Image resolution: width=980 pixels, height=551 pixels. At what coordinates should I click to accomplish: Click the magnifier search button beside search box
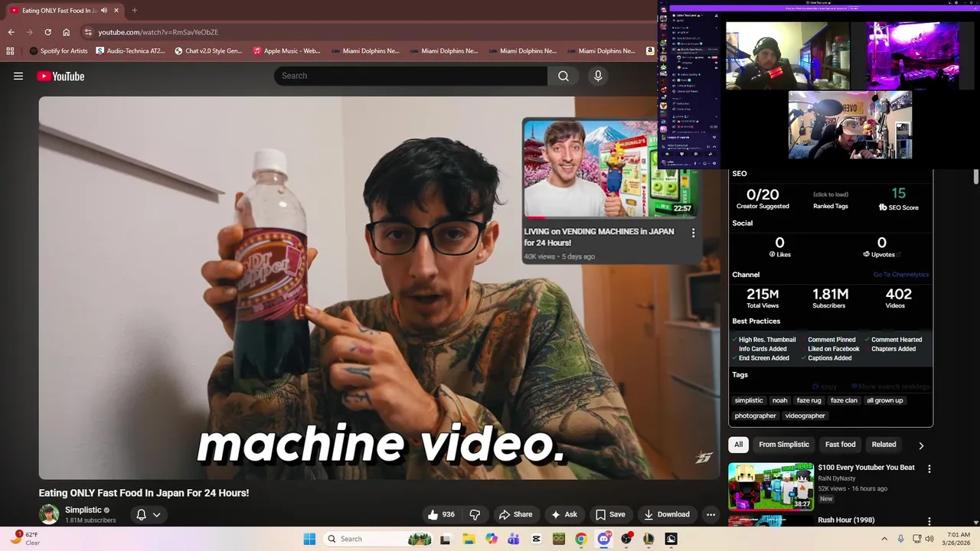click(x=563, y=76)
